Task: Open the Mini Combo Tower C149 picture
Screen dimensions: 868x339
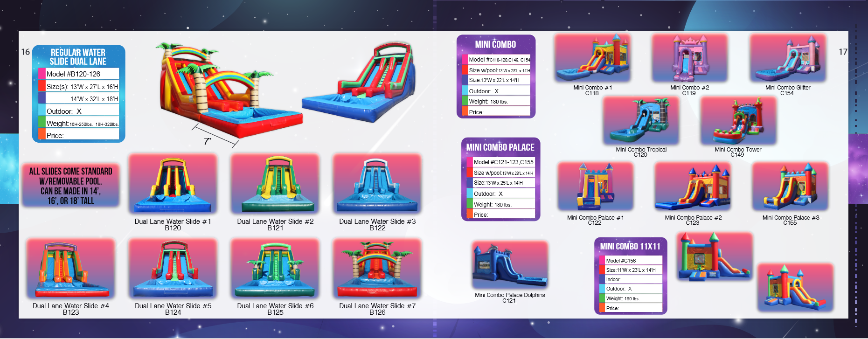Action: pyautogui.click(x=738, y=121)
